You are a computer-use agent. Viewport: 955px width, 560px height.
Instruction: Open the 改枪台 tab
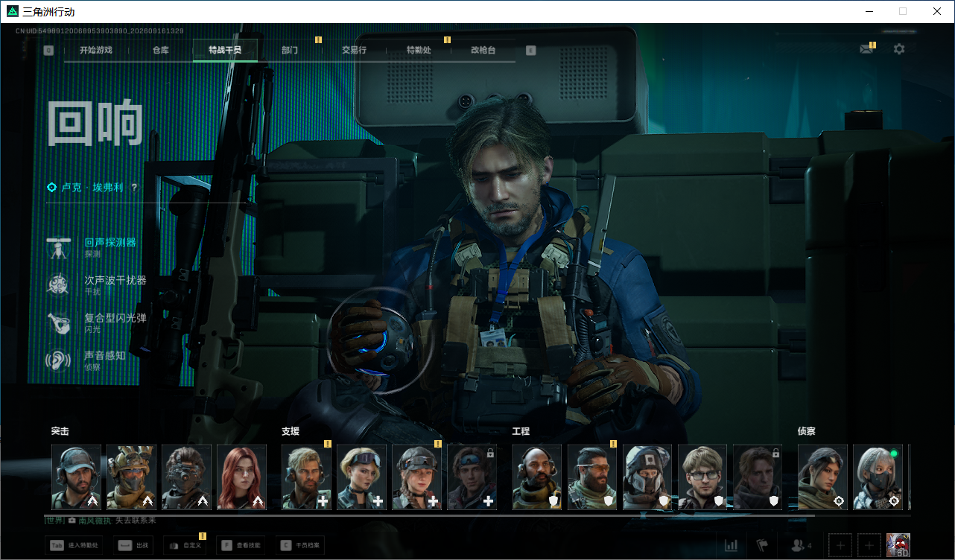pos(483,51)
